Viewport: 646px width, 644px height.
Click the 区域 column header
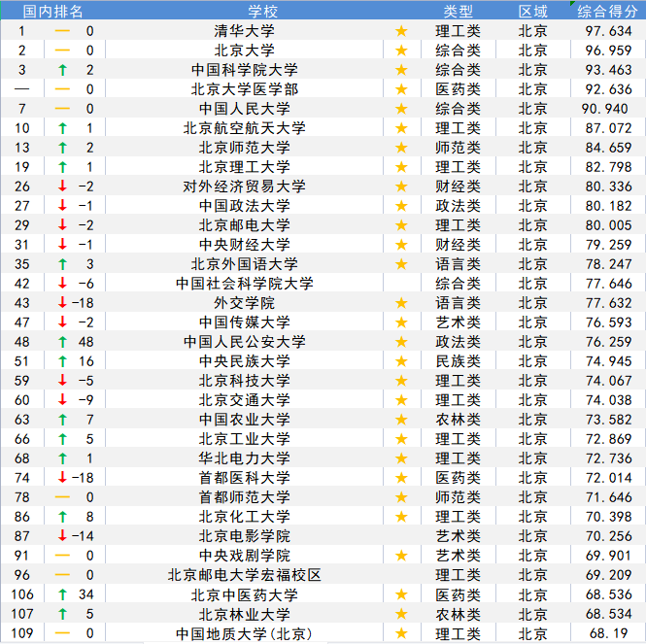click(x=532, y=12)
